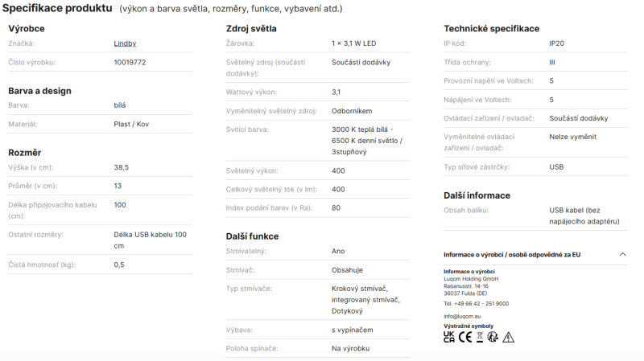Click the CE marking icon
Image resolution: width=644 pixels, height=361 pixels.
tap(465, 337)
